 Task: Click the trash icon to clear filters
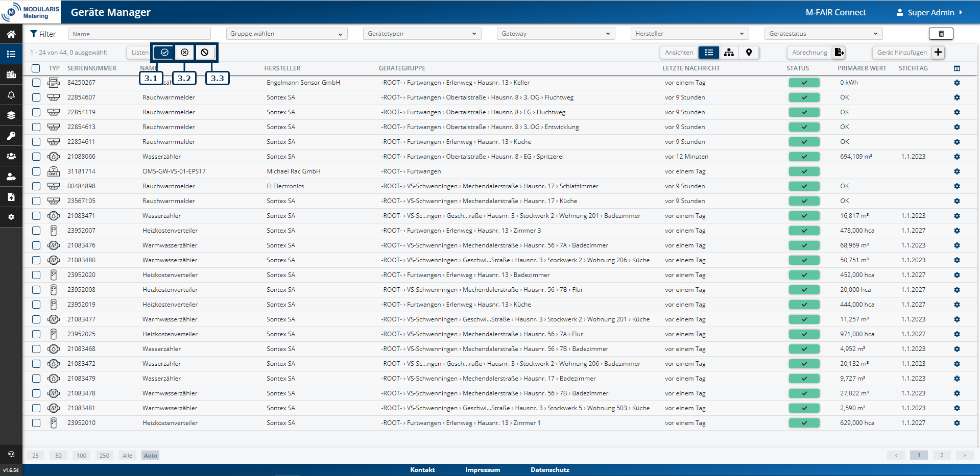point(941,34)
